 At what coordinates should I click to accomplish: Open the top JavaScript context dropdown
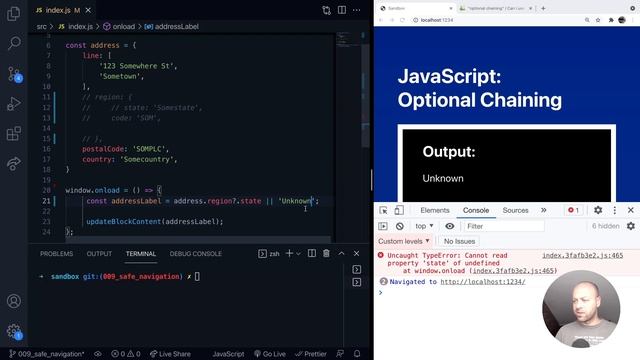[x=424, y=226]
